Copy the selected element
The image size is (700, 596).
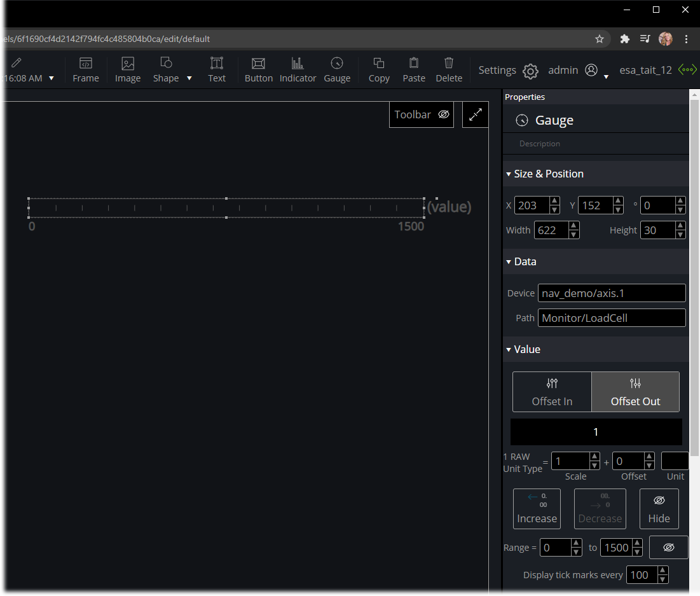point(379,70)
